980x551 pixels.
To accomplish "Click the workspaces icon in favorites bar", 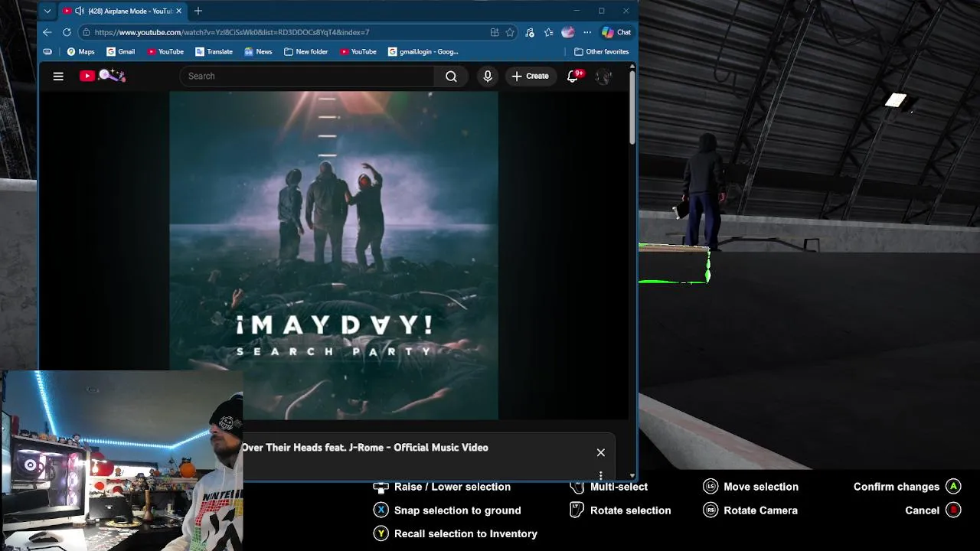I will 47,51.
